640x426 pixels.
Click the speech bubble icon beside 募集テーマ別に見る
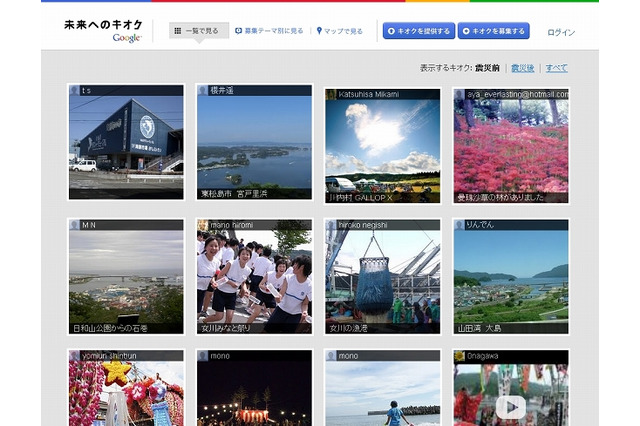click(238, 31)
